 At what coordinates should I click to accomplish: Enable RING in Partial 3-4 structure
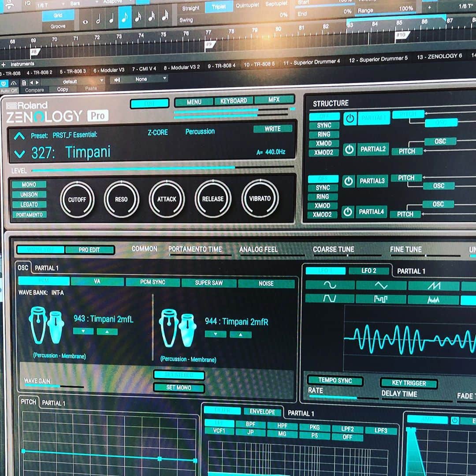click(322, 197)
